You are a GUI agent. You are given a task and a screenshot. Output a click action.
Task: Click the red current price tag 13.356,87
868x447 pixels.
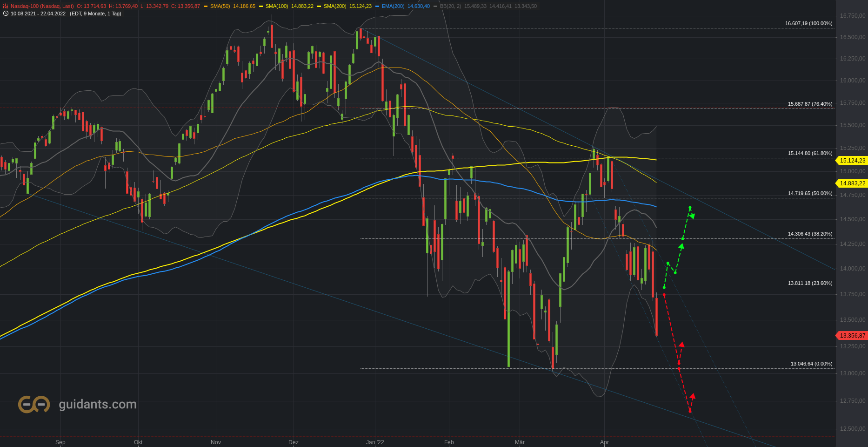[852, 336]
